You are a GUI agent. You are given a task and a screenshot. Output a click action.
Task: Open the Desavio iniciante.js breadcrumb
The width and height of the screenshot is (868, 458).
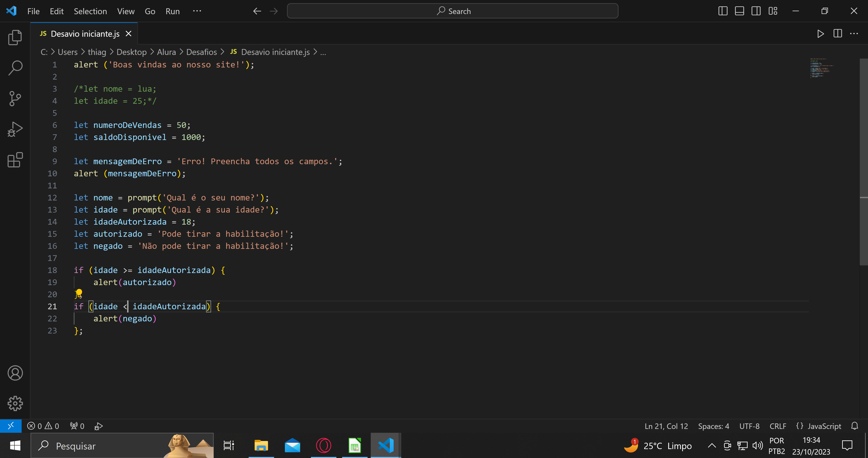coord(270,52)
